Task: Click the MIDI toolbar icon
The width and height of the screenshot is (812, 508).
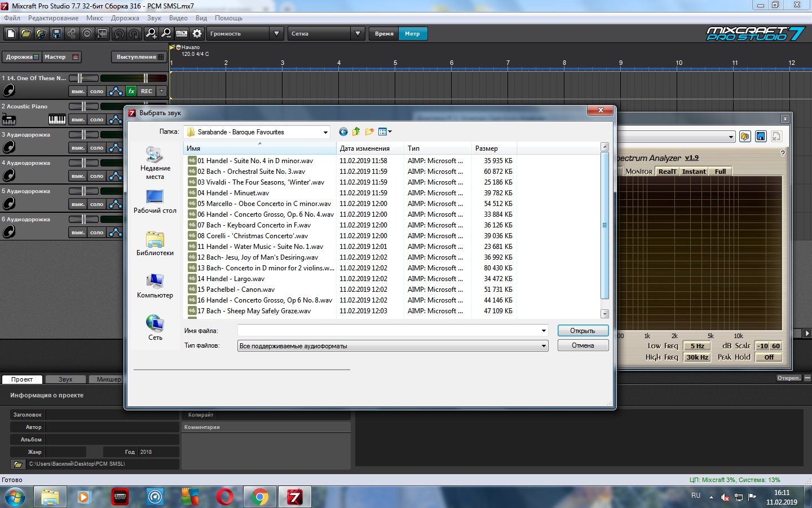Action: coord(182,34)
